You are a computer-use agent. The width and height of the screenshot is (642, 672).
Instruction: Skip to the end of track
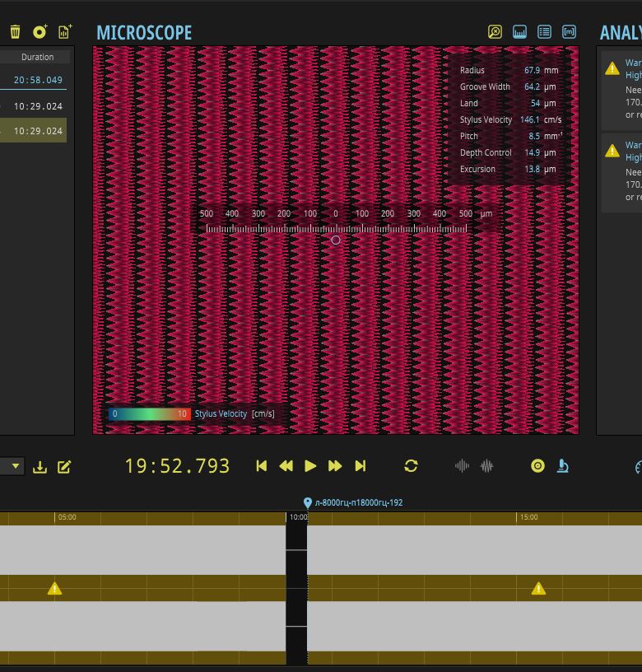pos(360,466)
